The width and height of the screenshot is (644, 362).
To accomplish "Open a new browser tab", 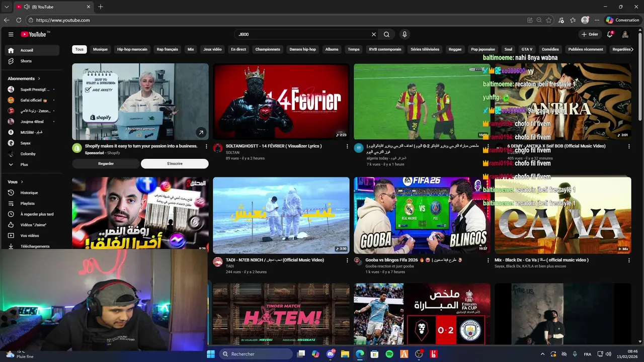I will tap(101, 7).
